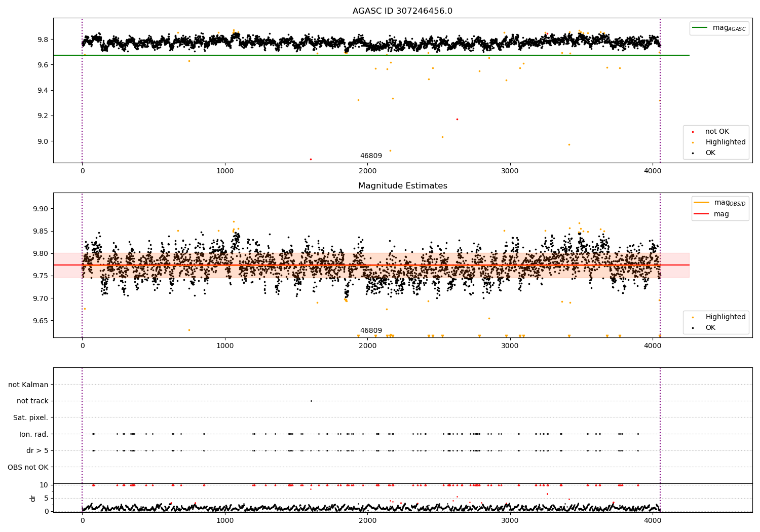Click the 'mag OBSID' legend entry
The width and height of the screenshot is (760, 532).
[x=720, y=203]
